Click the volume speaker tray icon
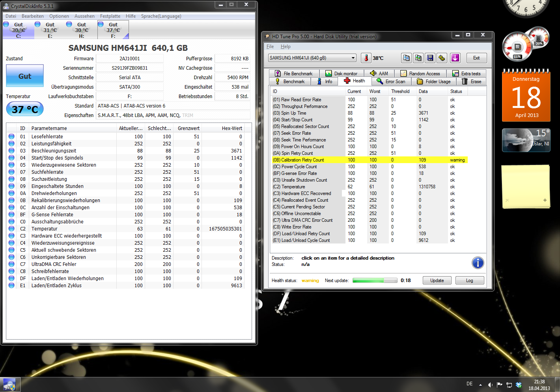This screenshot has height=392, width=560. click(x=490, y=385)
